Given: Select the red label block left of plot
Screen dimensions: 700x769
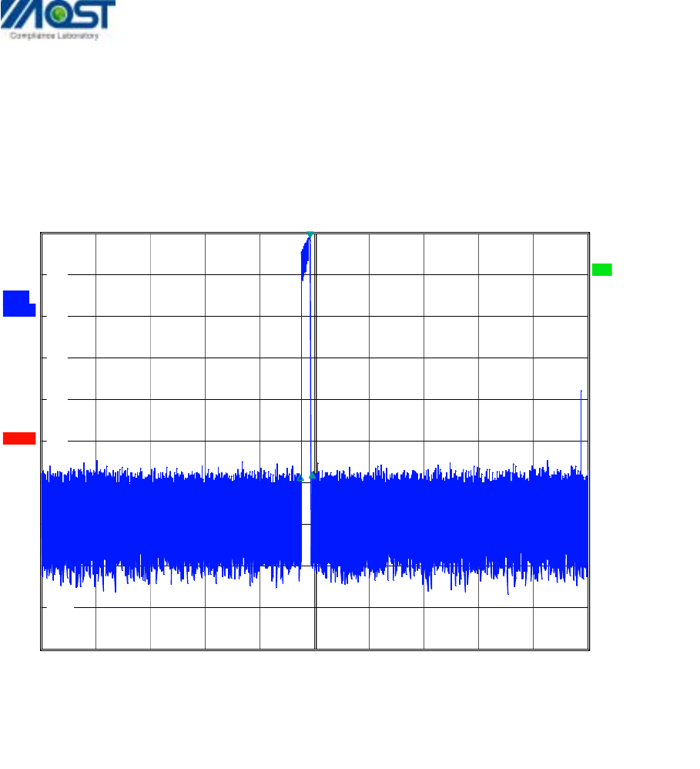Looking at the screenshot, I should click(x=19, y=438).
